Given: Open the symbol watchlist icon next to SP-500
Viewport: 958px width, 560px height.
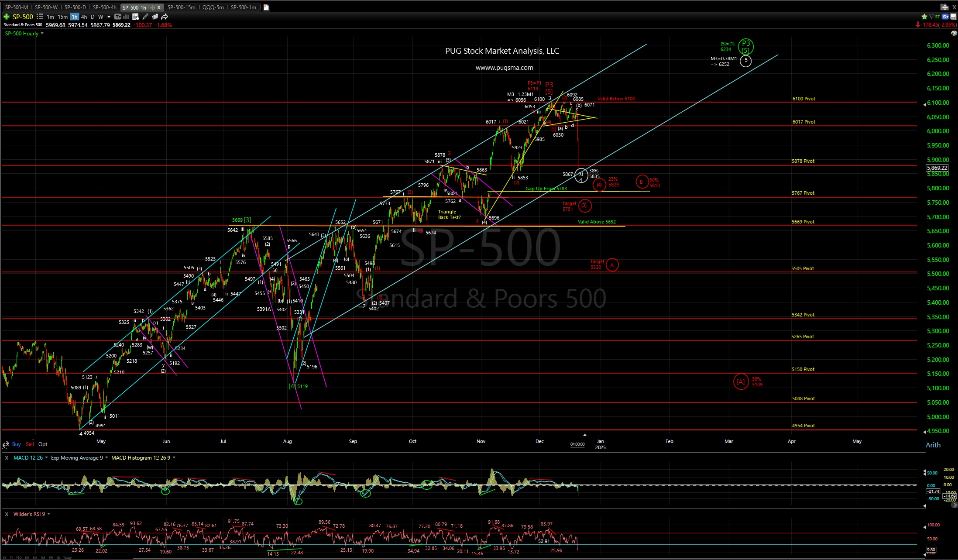Looking at the screenshot, I should pyautogui.click(x=40, y=17).
